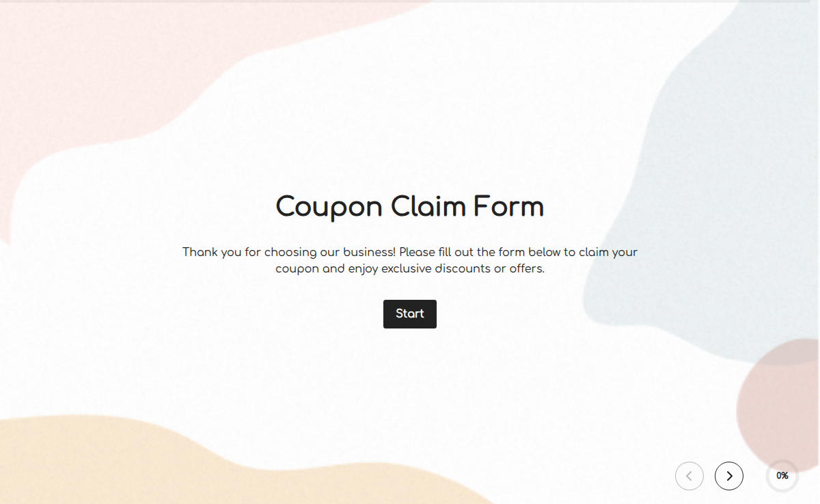Click the circular forward navigation control
The width and height of the screenshot is (820, 504).
pyautogui.click(x=728, y=476)
